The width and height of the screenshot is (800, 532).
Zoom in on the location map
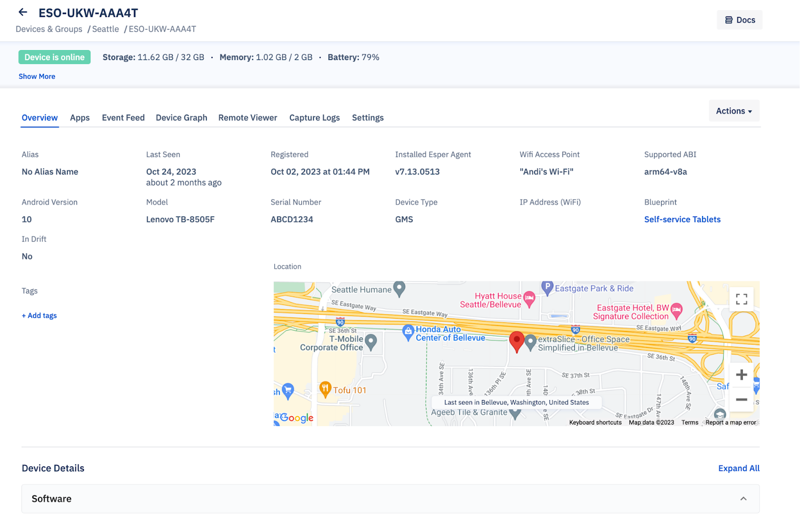coord(741,375)
